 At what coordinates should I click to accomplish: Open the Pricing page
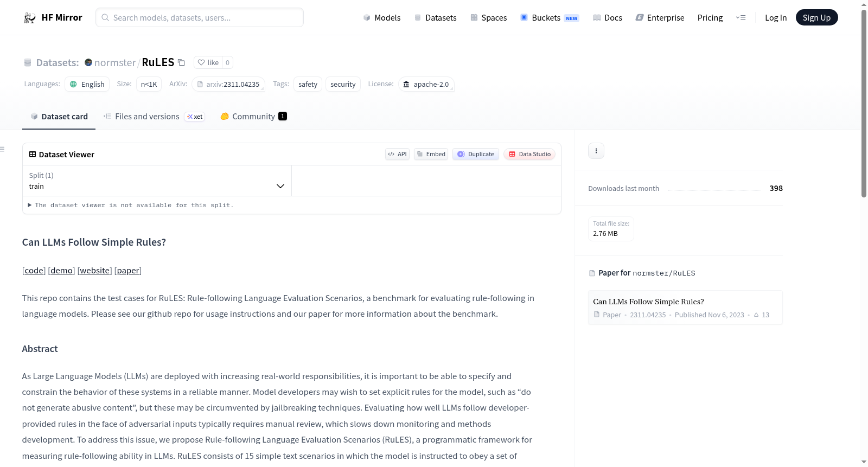[x=710, y=18]
